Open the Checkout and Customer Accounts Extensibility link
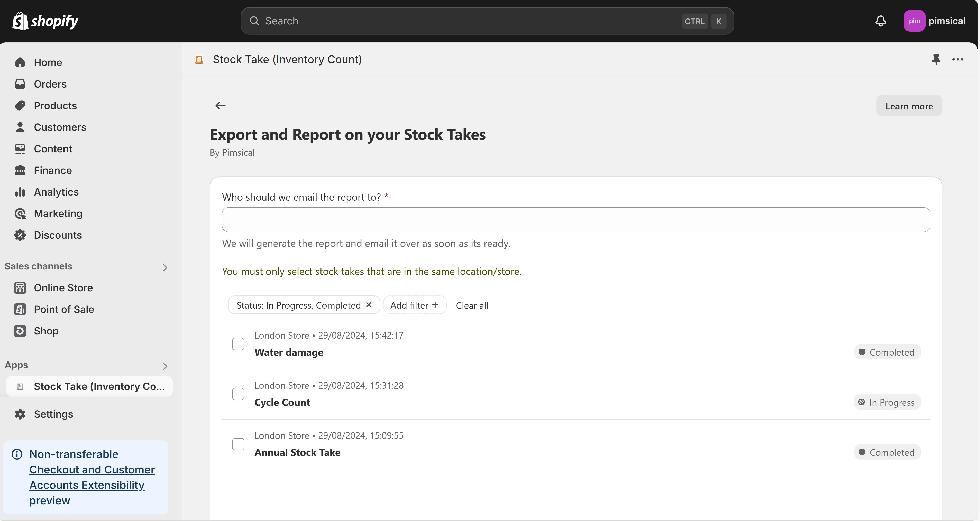The width and height of the screenshot is (980, 521). [92, 477]
